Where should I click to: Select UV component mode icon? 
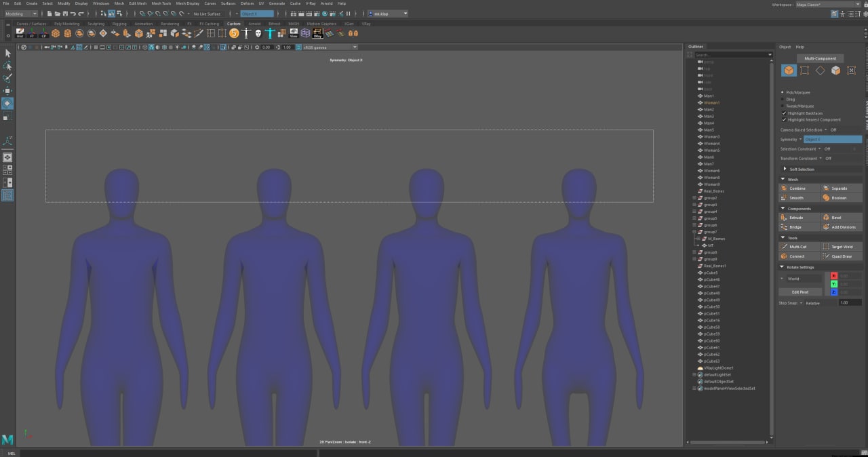pyautogui.click(x=852, y=71)
